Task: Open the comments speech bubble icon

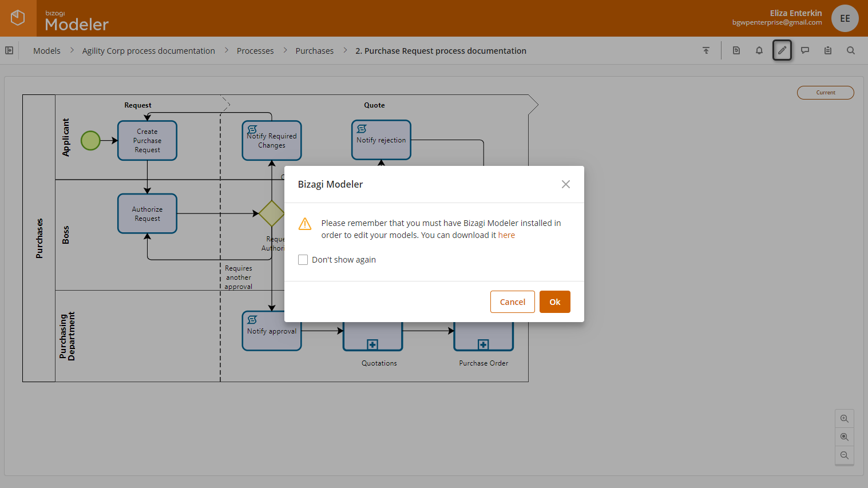Action: (x=805, y=50)
